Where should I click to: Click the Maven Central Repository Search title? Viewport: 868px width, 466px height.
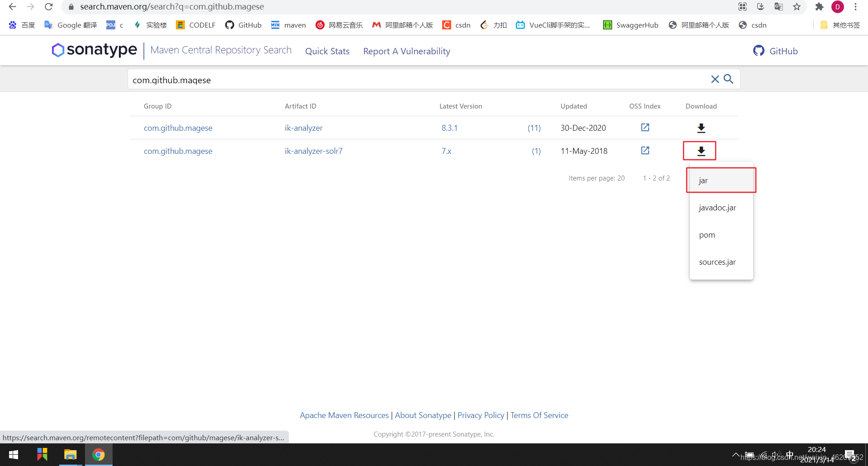point(221,50)
